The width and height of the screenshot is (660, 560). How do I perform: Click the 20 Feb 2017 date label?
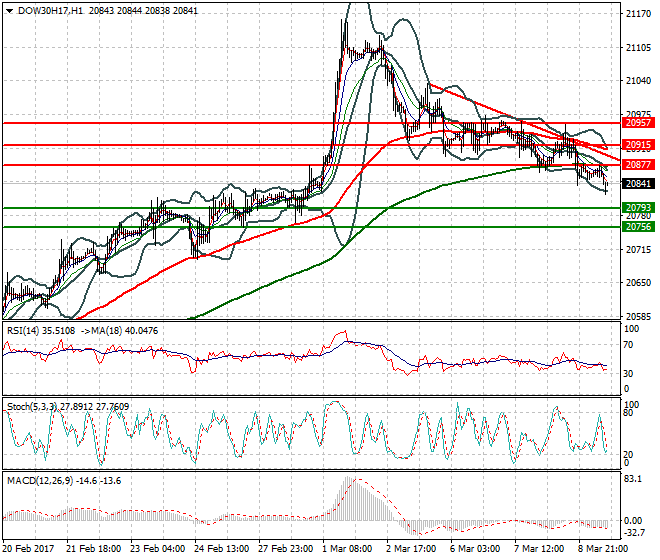tap(28, 549)
